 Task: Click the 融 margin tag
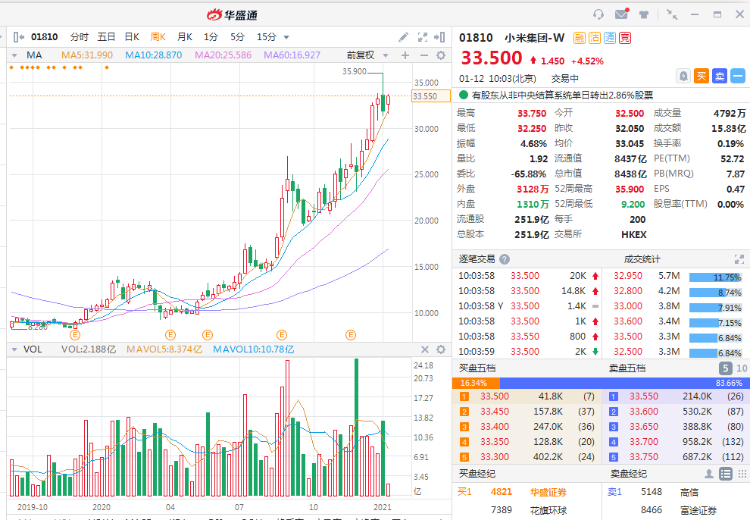pyautogui.click(x=579, y=38)
